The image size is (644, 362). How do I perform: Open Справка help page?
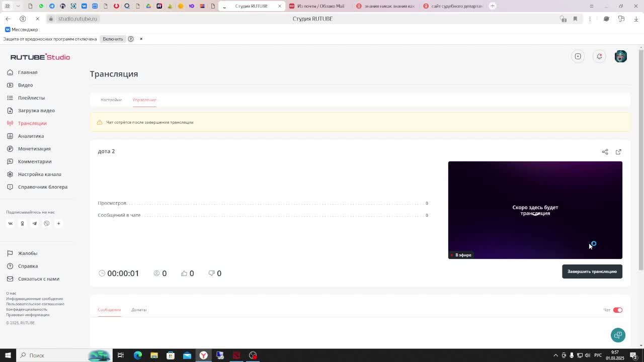(x=28, y=266)
